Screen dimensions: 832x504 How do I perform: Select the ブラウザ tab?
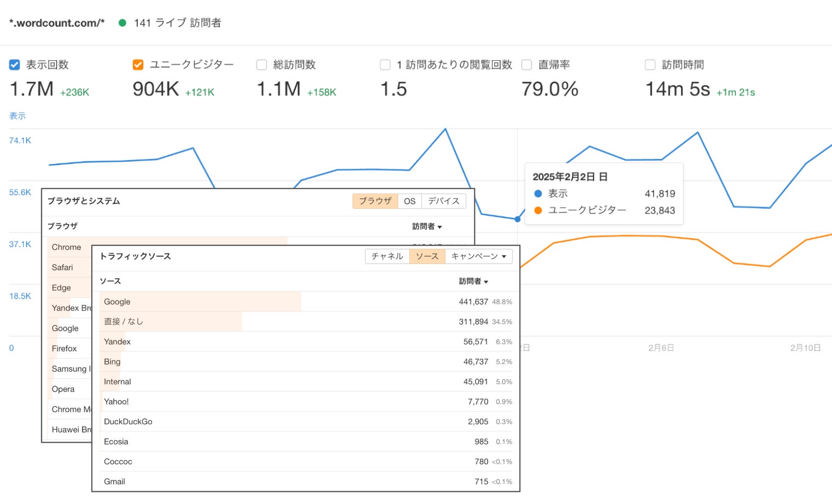pyautogui.click(x=375, y=201)
